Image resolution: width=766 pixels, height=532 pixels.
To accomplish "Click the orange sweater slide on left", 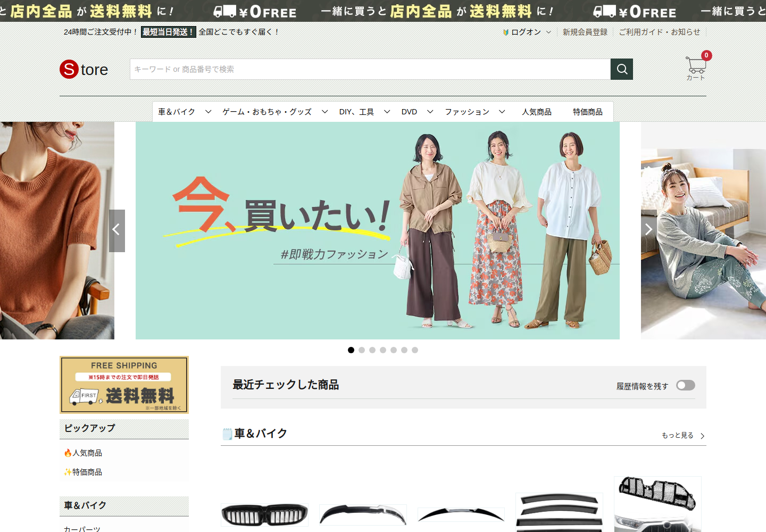I will [57, 230].
